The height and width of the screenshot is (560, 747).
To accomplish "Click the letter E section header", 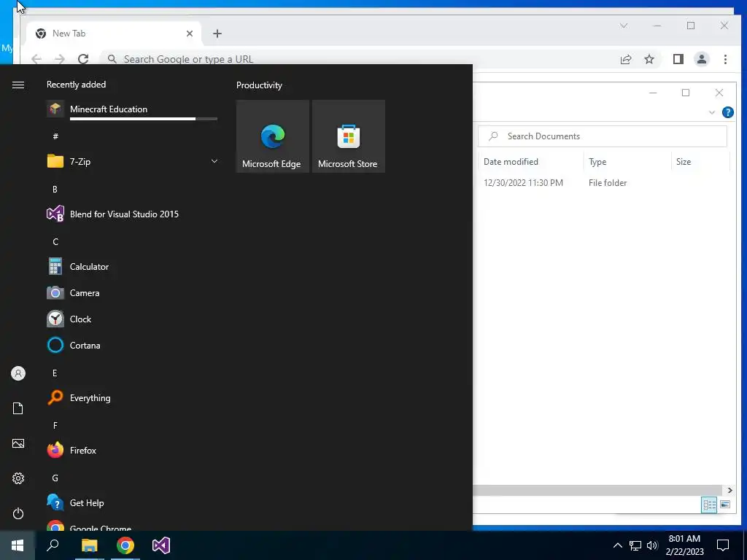I will [x=55, y=373].
